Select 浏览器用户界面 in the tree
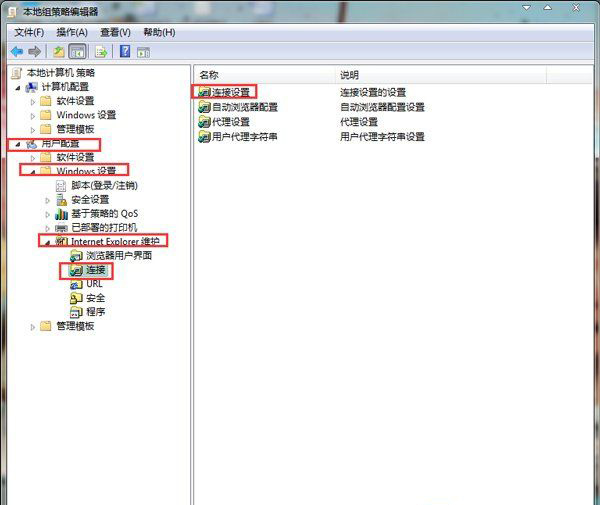600x505 pixels. (118, 256)
